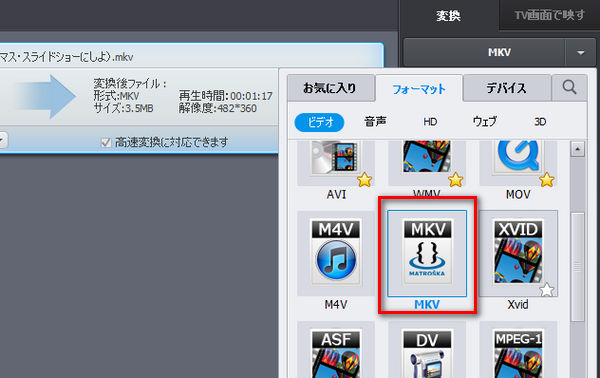
Task: Click the .mkv file name title
Action: 67,57
